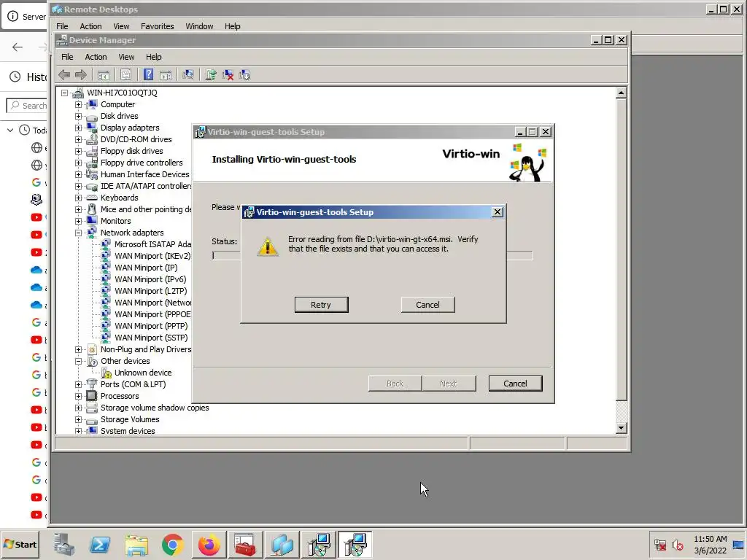Switch to Firefox in the taskbar

209,545
